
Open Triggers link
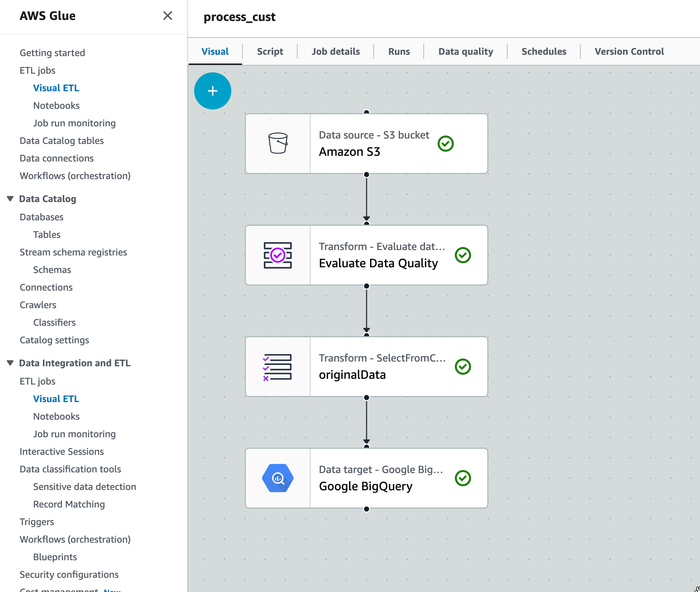pos(37,522)
